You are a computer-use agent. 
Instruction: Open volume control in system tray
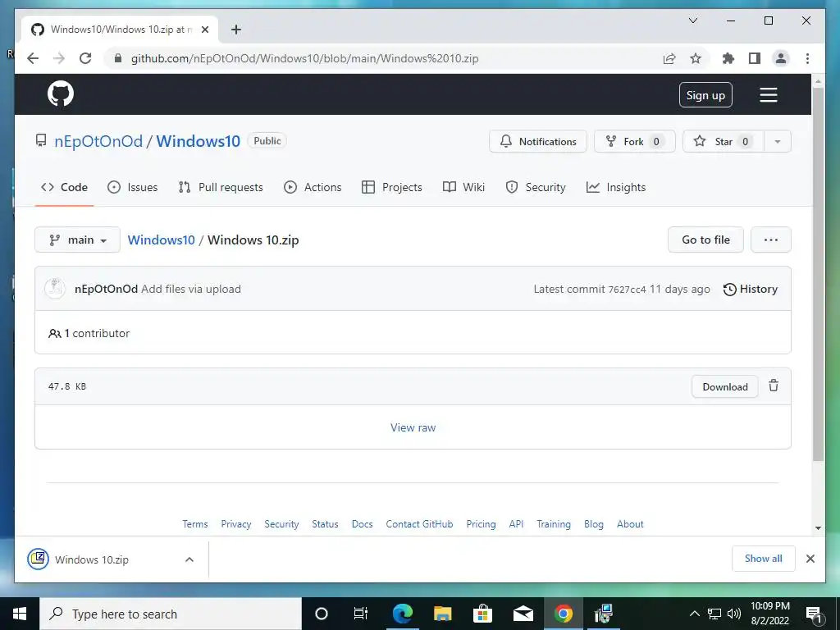click(x=734, y=614)
